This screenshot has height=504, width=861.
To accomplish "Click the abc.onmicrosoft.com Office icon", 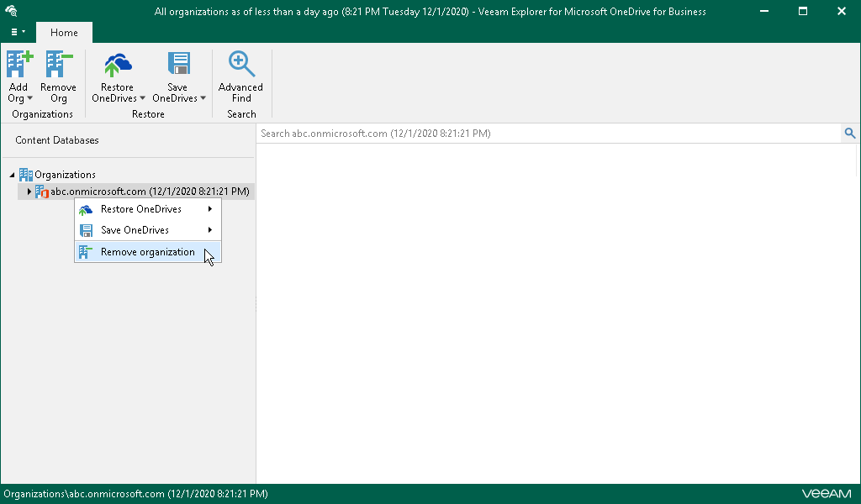I will pos(42,192).
